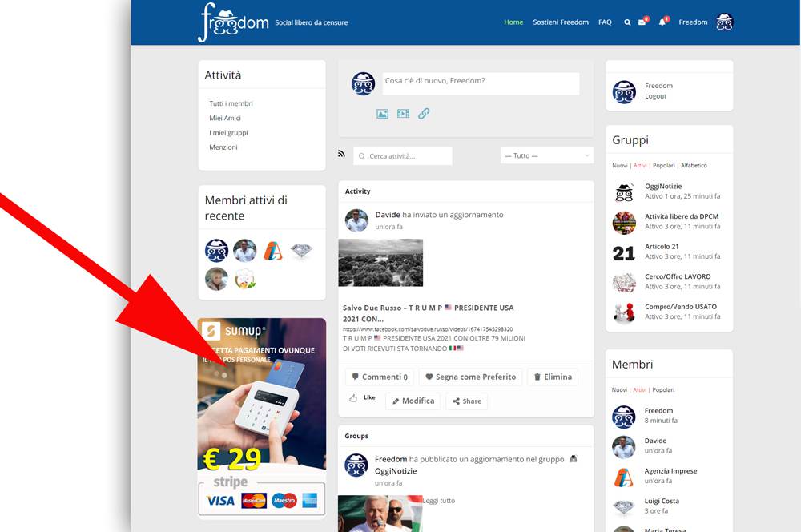Open the Salvo Due Russo facebook video URL
The height and width of the screenshot is (532, 801).
428,329
